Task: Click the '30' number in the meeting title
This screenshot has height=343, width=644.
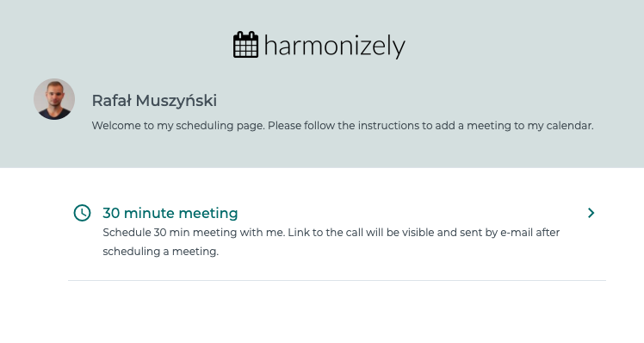Action: pos(111,213)
